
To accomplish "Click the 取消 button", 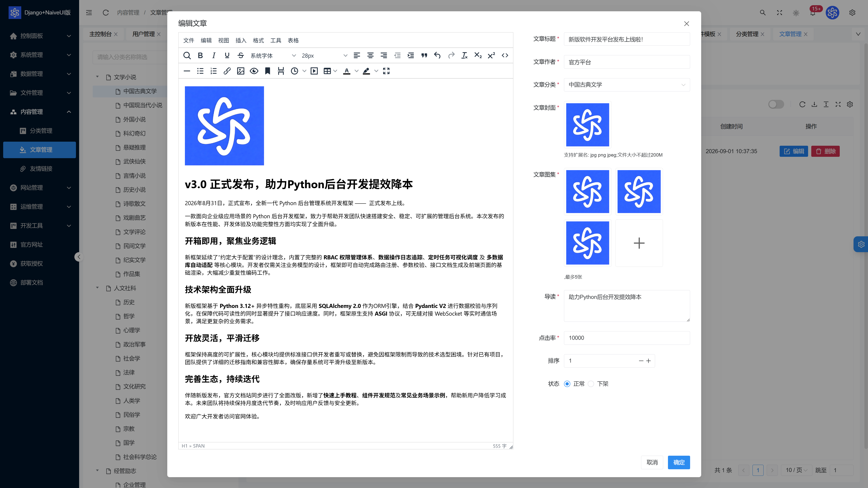I will 652,462.
